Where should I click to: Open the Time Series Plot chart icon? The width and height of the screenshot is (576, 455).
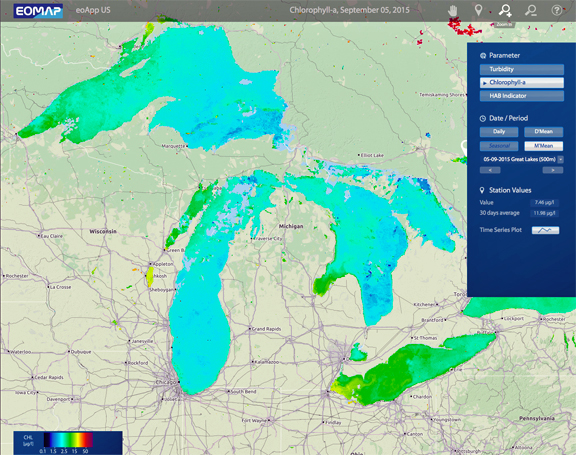coord(546,230)
